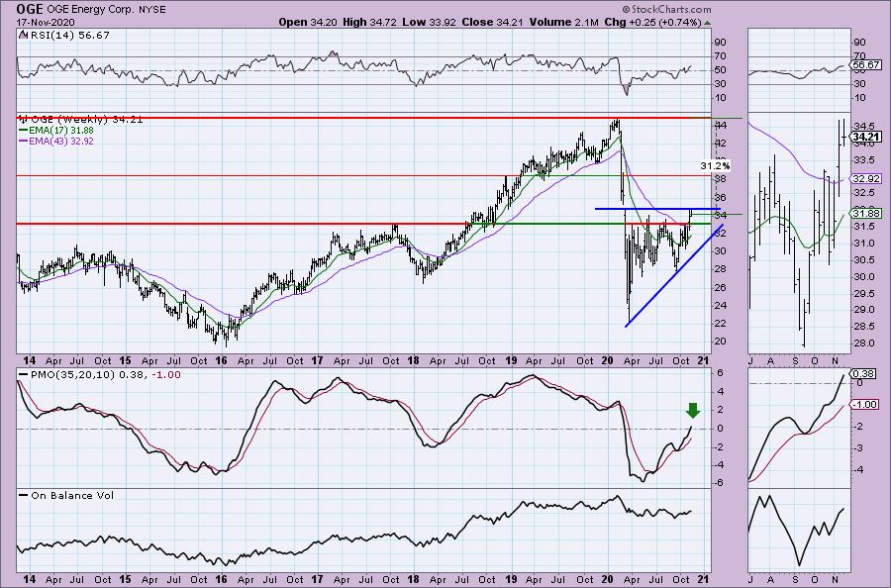891x588 pixels.
Task: Click the boxed price value 34.21 on right
Action: 867,137
